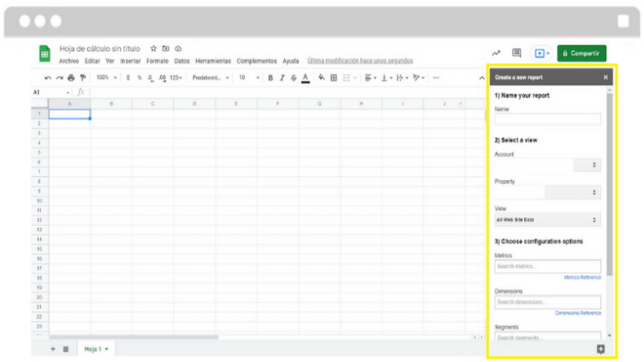Star the spreadsheet with the star icon
This screenshot has width=644, height=362.
point(153,48)
